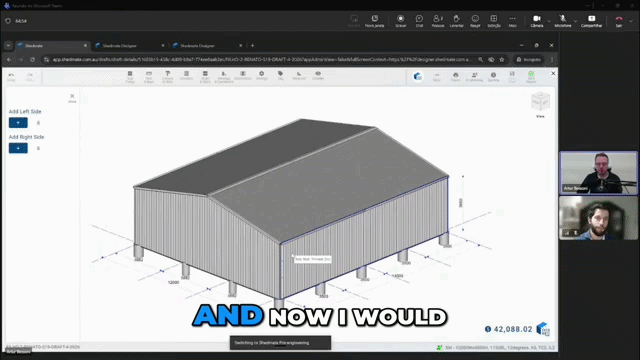This screenshot has height=360, width=640.
Task: Open the Size & Shape toolbar tool
Action: coord(130,77)
